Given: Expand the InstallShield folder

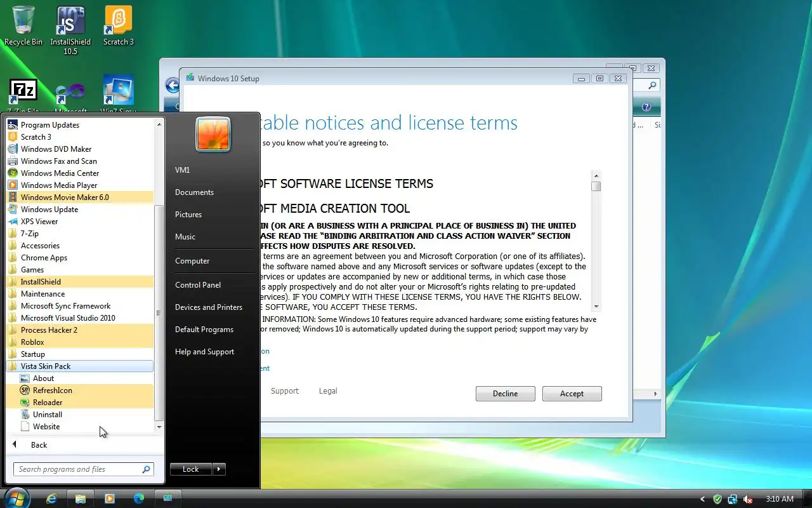Looking at the screenshot, I should tap(80, 282).
